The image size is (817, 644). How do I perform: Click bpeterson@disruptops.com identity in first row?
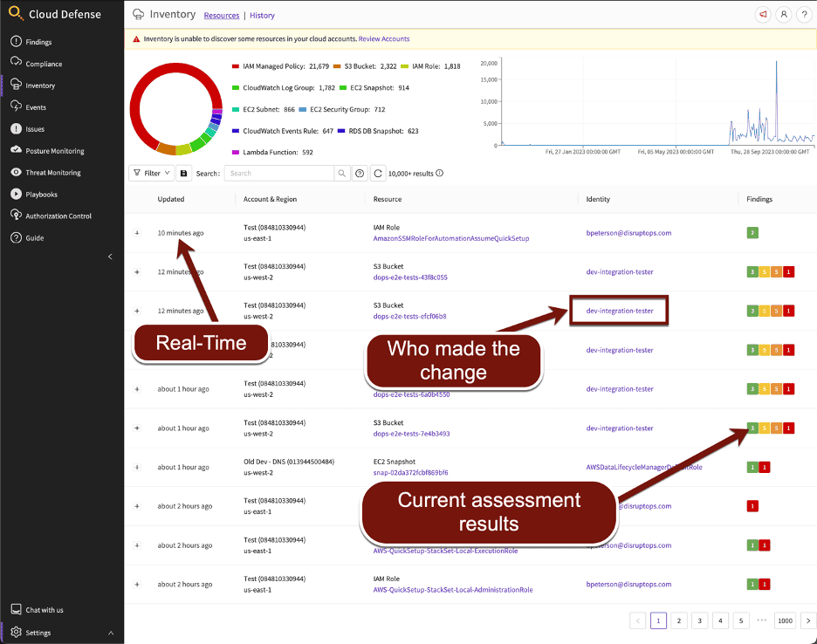click(x=628, y=233)
